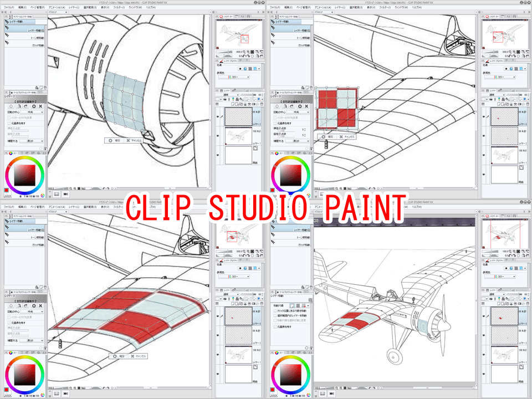Check 元画像を残す in top-left window

[x=9, y=123]
